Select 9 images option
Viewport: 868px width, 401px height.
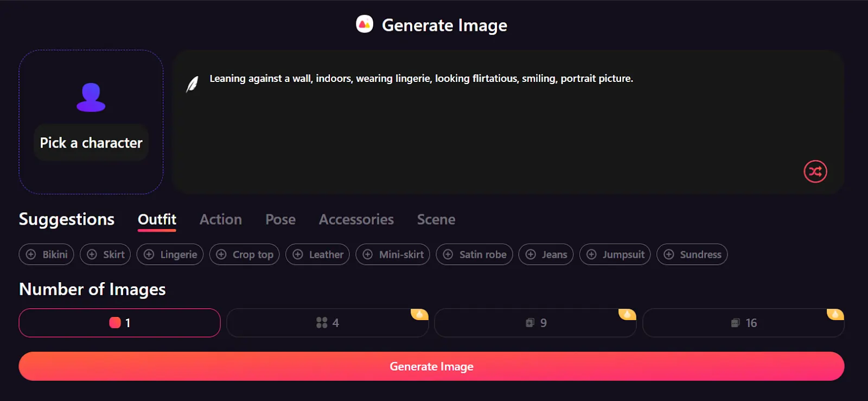point(535,323)
